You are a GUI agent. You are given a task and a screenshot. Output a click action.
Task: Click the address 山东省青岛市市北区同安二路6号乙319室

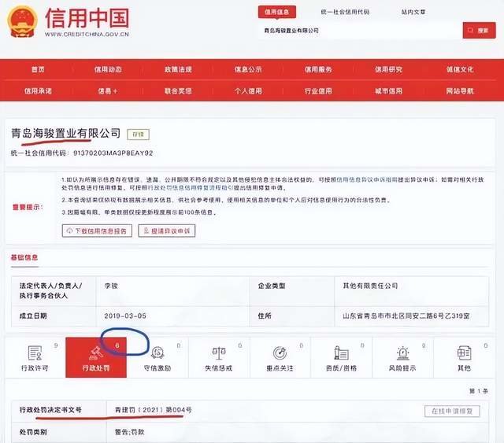pos(406,316)
